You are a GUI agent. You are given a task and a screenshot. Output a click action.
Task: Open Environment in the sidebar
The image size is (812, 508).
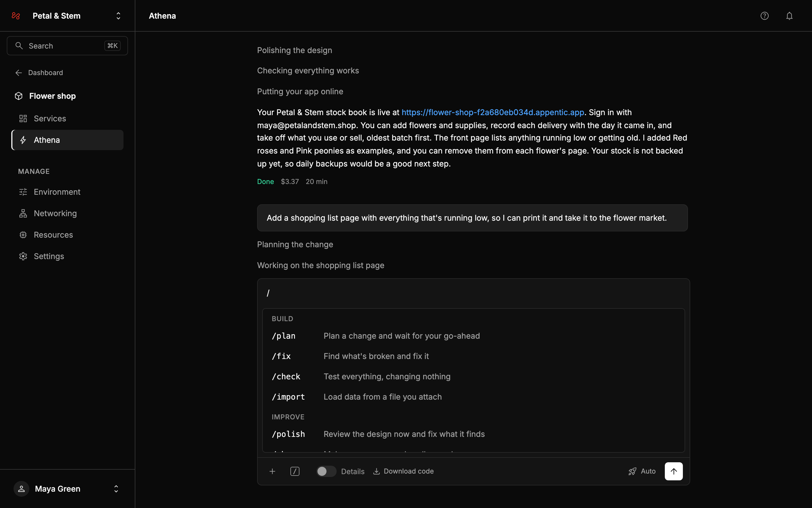[67, 192]
